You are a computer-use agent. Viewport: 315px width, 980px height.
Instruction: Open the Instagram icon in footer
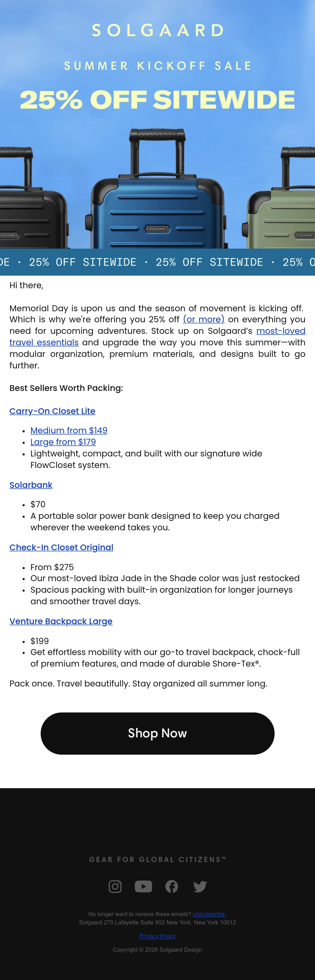pyautogui.click(x=115, y=886)
